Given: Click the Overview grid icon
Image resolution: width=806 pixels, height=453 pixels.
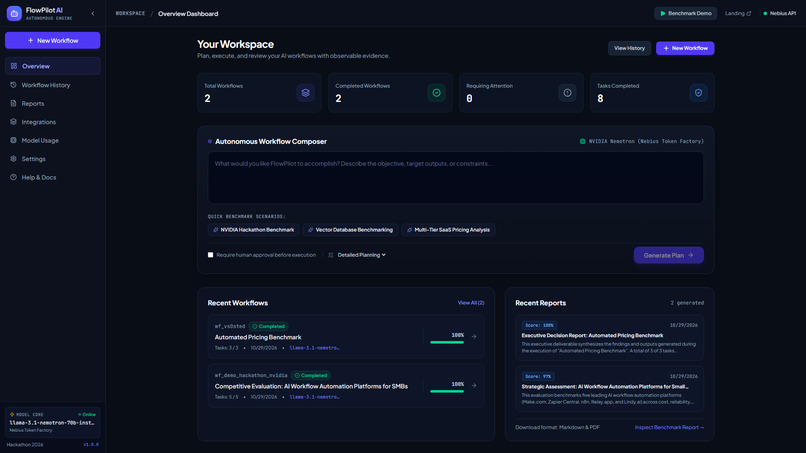Looking at the screenshot, I should tap(14, 66).
